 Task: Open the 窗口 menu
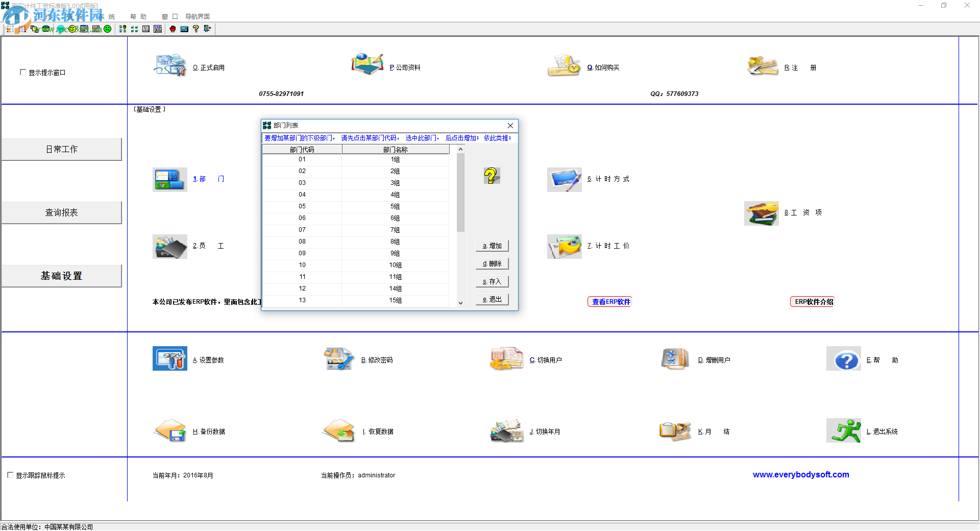coord(169,17)
